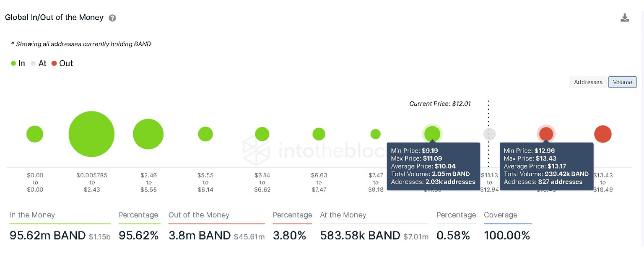Click the red bubble in the $13.43 range
644x257 pixels.
(603, 134)
